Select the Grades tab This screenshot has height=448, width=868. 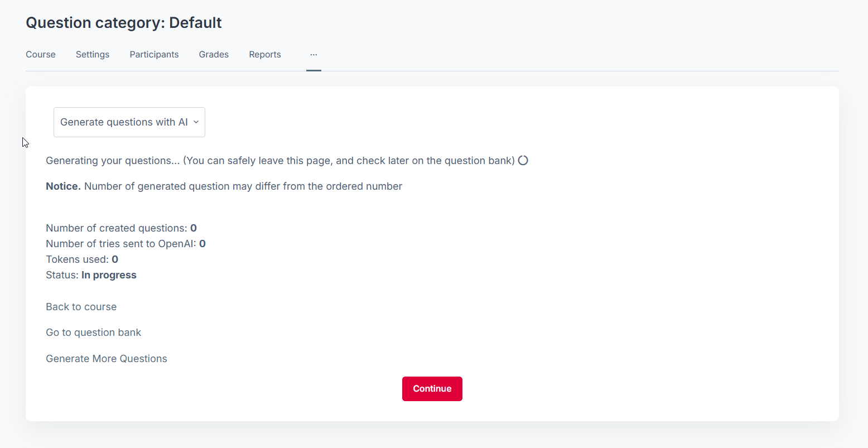(214, 55)
